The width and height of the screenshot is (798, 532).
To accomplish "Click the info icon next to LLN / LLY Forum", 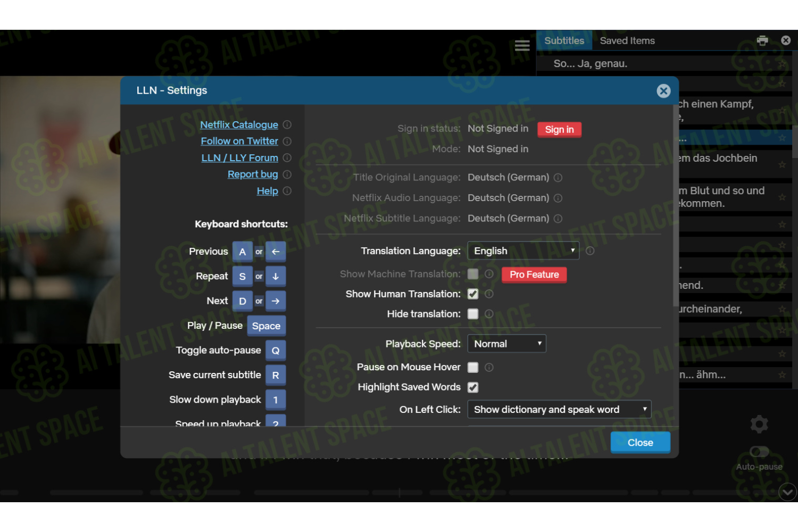I will (287, 157).
